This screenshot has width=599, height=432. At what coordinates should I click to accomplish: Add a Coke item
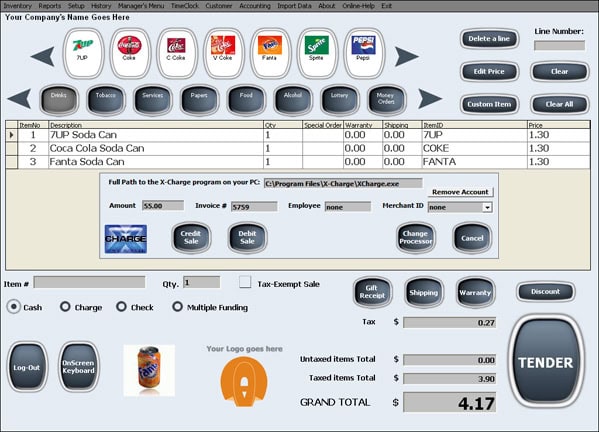[130, 53]
